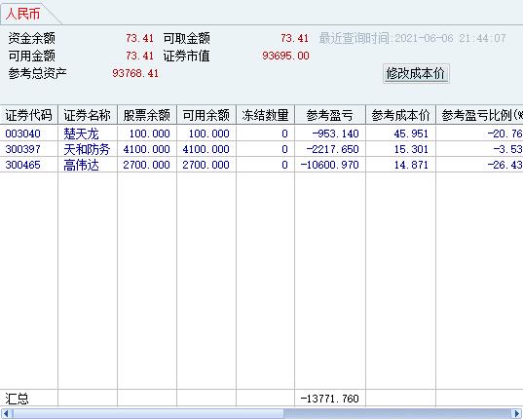The width and height of the screenshot is (523, 420).
Task: Click the 修改成本价 button
Action: (416, 73)
